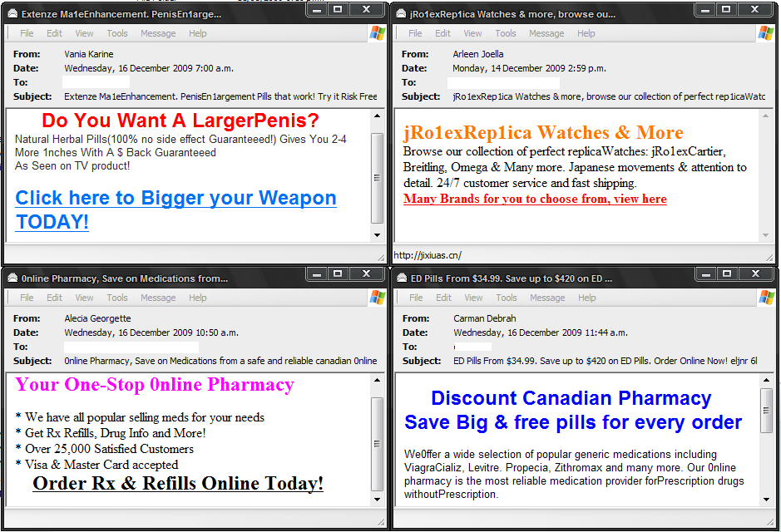Click Windows flag logo in ED Pills window
This screenshot has width=781, height=532.
pyautogui.click(x=767, y=298)
